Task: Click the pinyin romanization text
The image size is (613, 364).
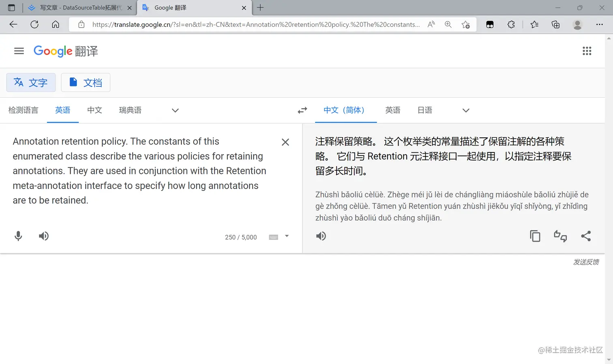Action: pos(452,206)
